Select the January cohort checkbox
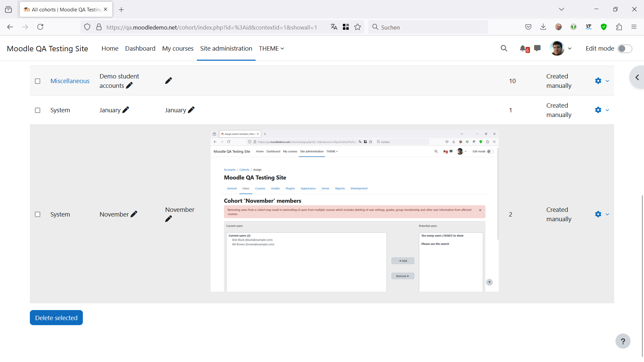Screen dimensions: 644x362 (38, 110)
